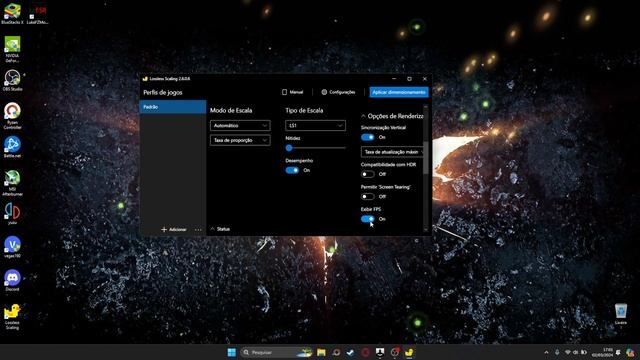Collapse Opções de Renderização section
Screen dimensions: 640x360
click(x=392, y=116)
